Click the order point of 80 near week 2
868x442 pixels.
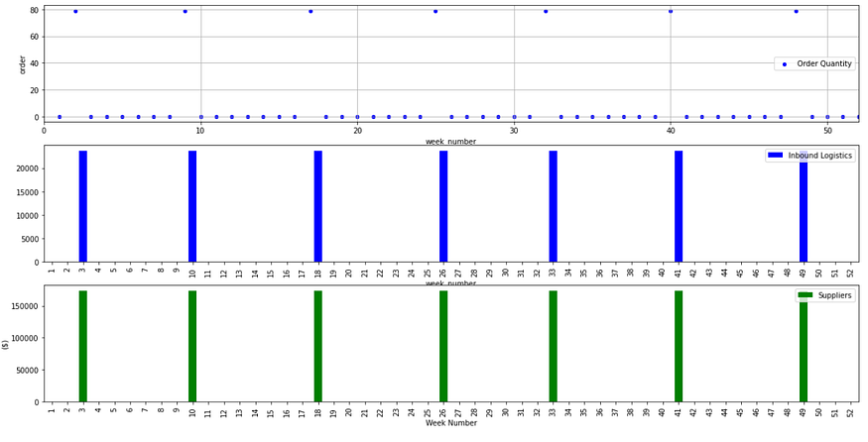(x=75, y=11)
